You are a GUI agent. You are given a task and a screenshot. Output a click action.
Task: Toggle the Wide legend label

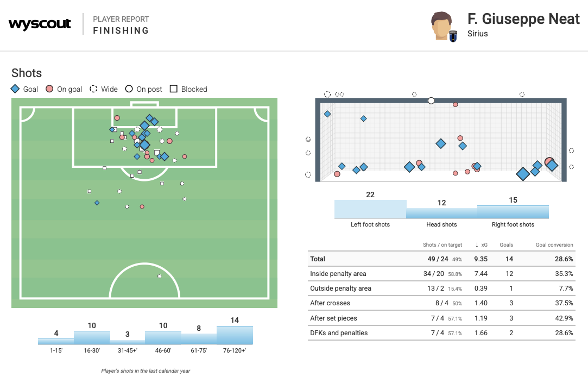tap(109, 89)
